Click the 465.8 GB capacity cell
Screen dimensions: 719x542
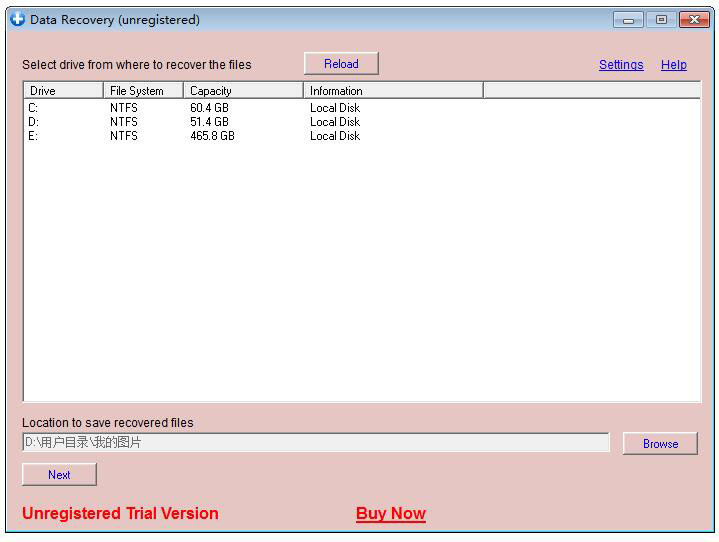coord(212,136)
